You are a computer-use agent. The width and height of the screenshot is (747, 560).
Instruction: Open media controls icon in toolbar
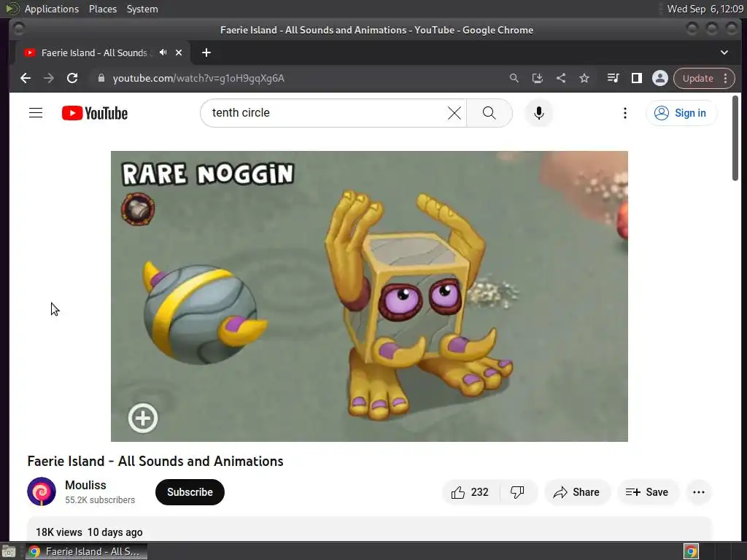(x=613, y=78)
